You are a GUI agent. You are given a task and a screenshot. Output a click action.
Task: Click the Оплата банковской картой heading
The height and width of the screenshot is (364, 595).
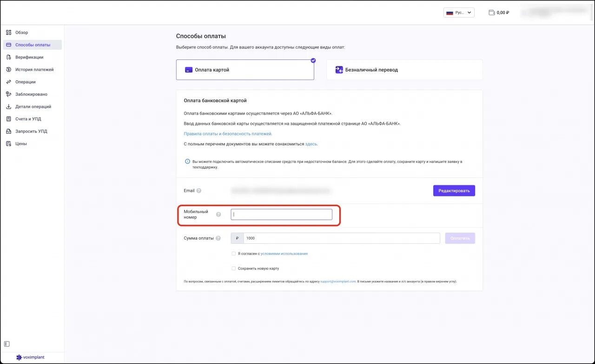pos(215,100)
